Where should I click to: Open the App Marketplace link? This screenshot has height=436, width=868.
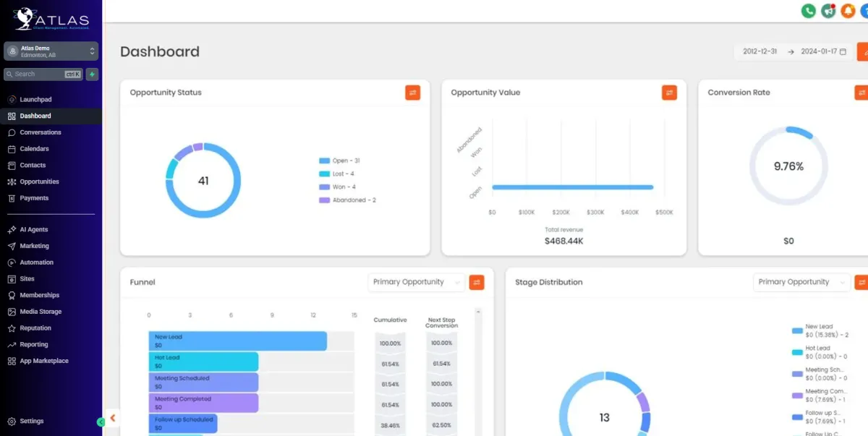tap(43, 361)
